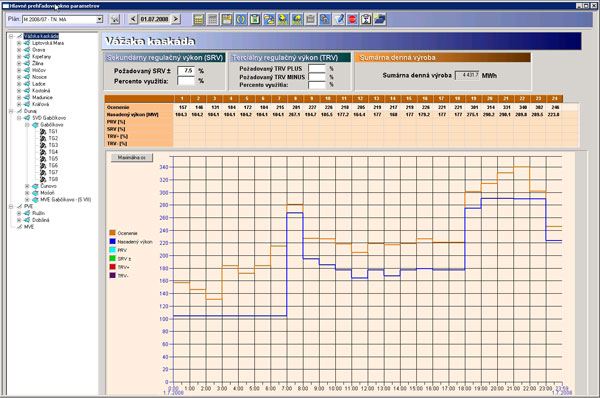
Task: Select Vážska kaskáda in the tree
Action: pos(41,36)
